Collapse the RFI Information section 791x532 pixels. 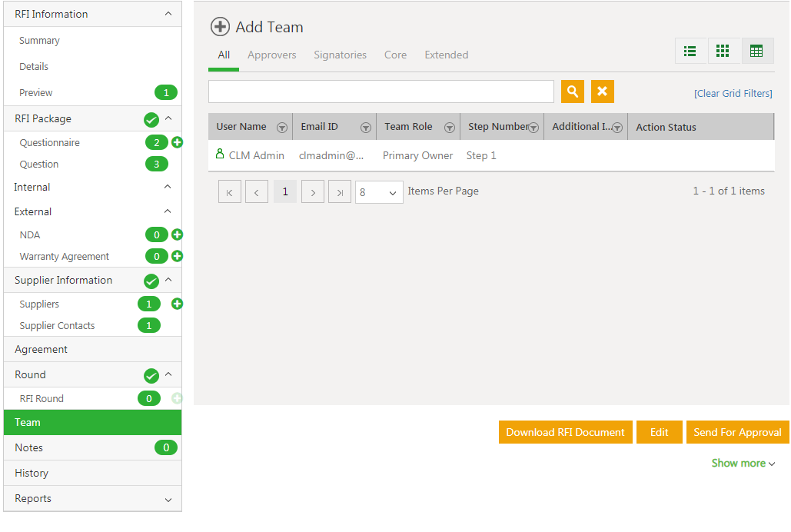(x=168, y=14)
